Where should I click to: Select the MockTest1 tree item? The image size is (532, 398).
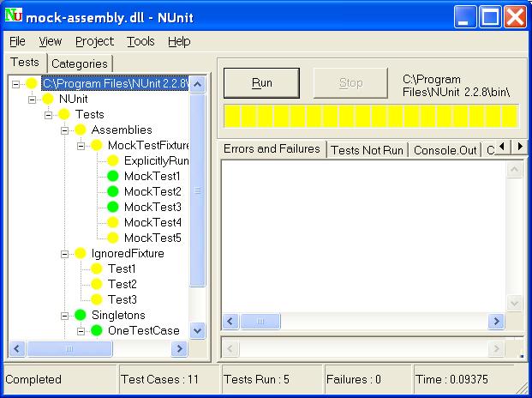point(152,176)
